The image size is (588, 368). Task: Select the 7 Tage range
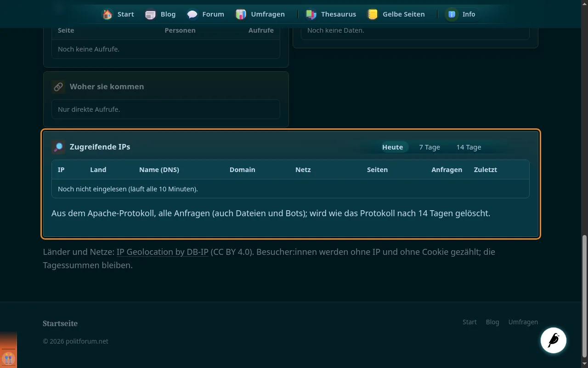pyautogui.click(x=430, y=147)
